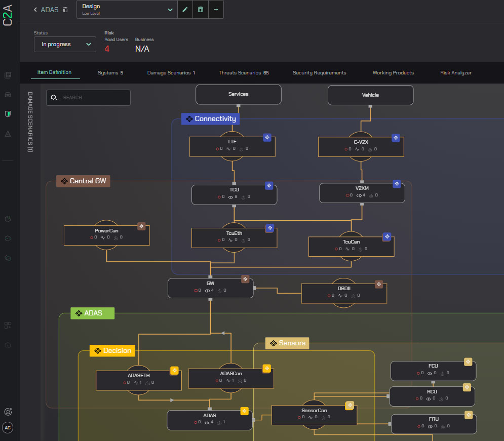
Task: Click the Connectivity group label
Action: click(211, 119)
